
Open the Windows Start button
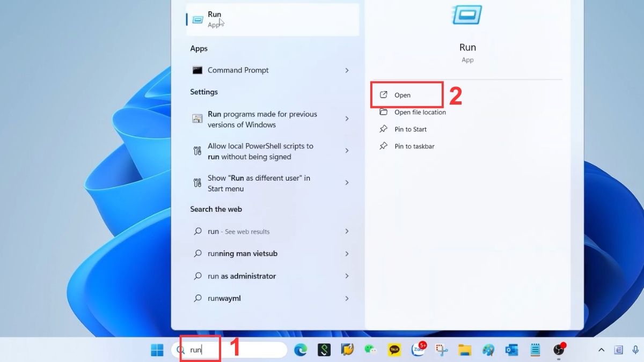[157, 350]
